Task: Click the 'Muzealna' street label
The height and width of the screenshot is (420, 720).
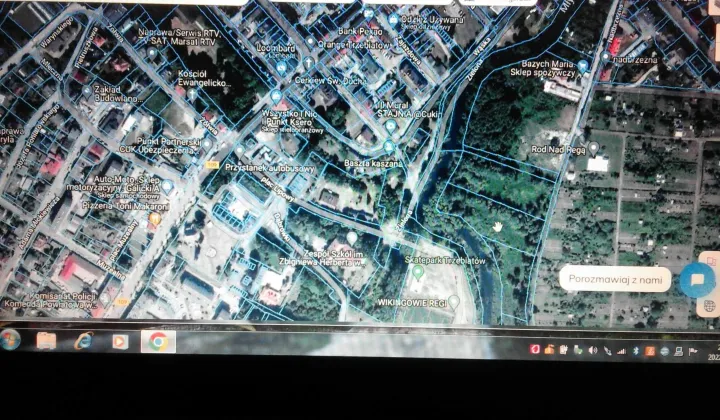Action: [x=111, y=269]
